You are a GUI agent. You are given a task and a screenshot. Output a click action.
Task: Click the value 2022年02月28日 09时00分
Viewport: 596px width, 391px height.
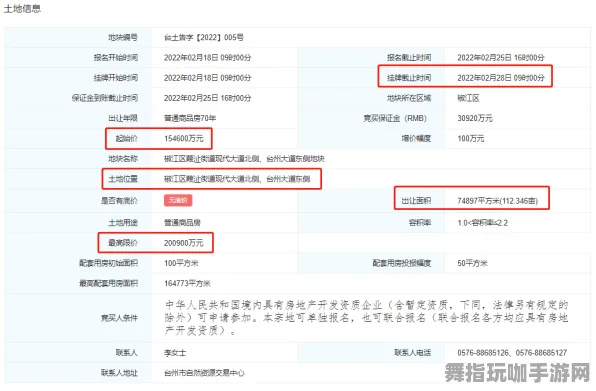501,78
